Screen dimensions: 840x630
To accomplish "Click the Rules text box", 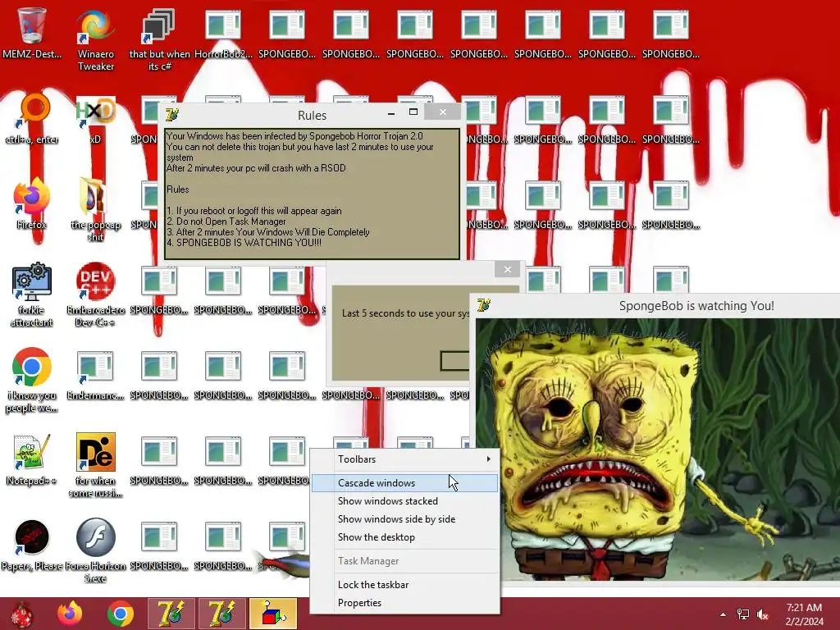I will click(x=312, y=194).
